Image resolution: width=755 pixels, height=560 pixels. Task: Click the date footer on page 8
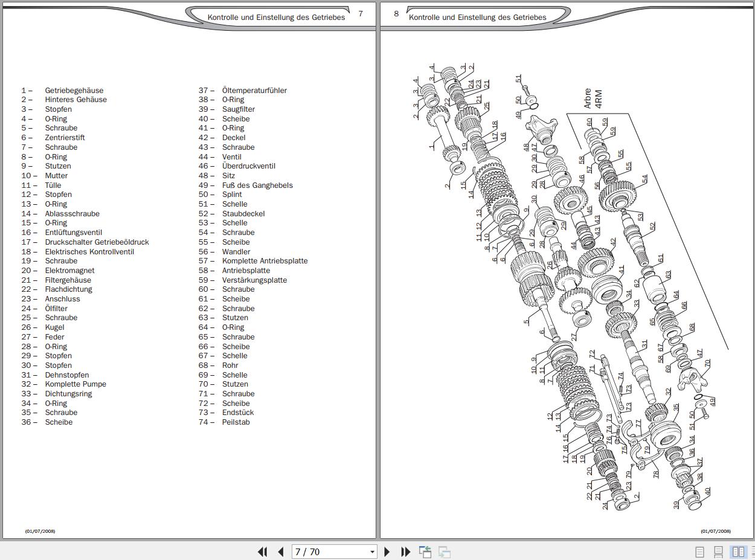[x=716, y=531]
